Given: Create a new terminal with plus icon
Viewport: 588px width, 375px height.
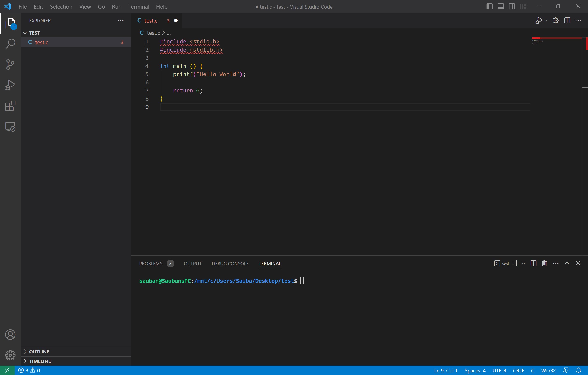Looking at the screenshot, I should coord(516,263).
